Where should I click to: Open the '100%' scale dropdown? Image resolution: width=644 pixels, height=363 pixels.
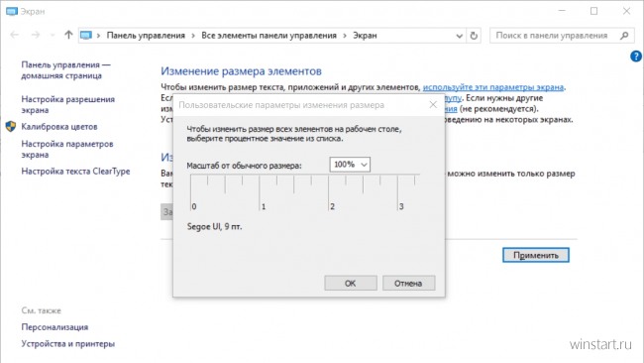tap(350, 165)
